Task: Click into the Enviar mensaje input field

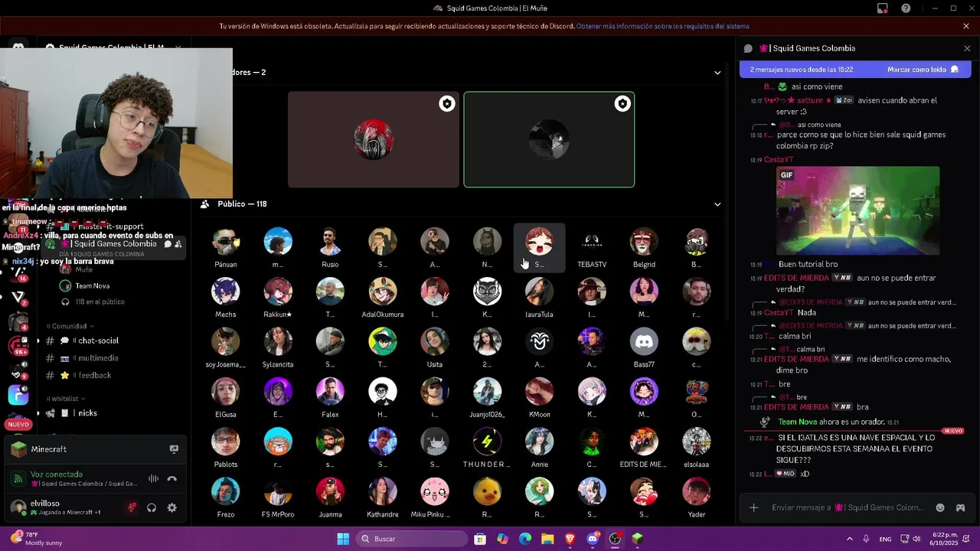Action: (x=848, y=507)
